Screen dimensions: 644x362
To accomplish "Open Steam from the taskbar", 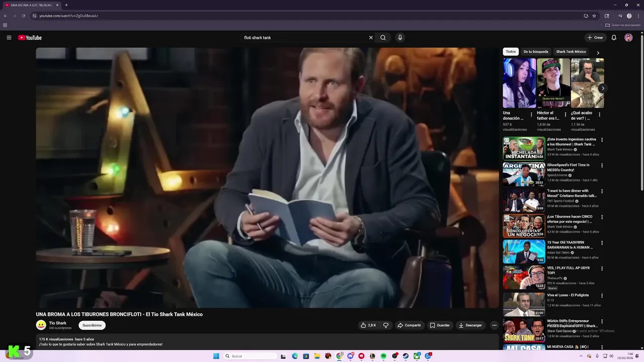I will [406, 356].
